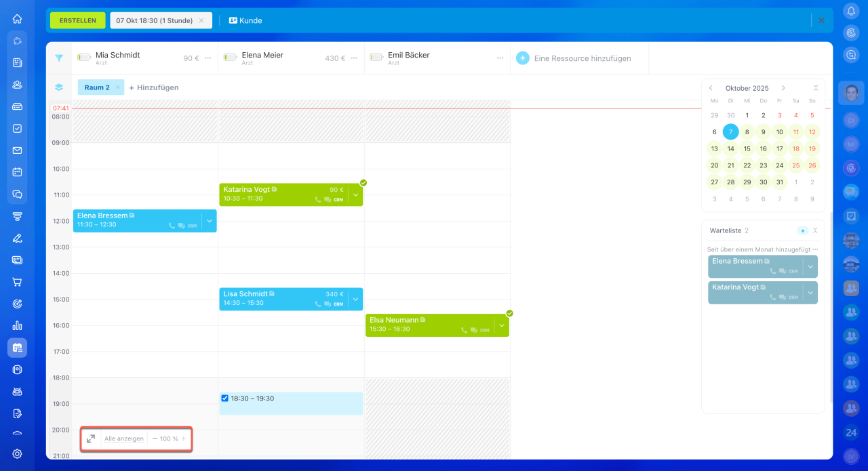Click green confirmed checkmark on Katarina Vogt booking
This screenshot has height=471, width=868.
(363, 183)
